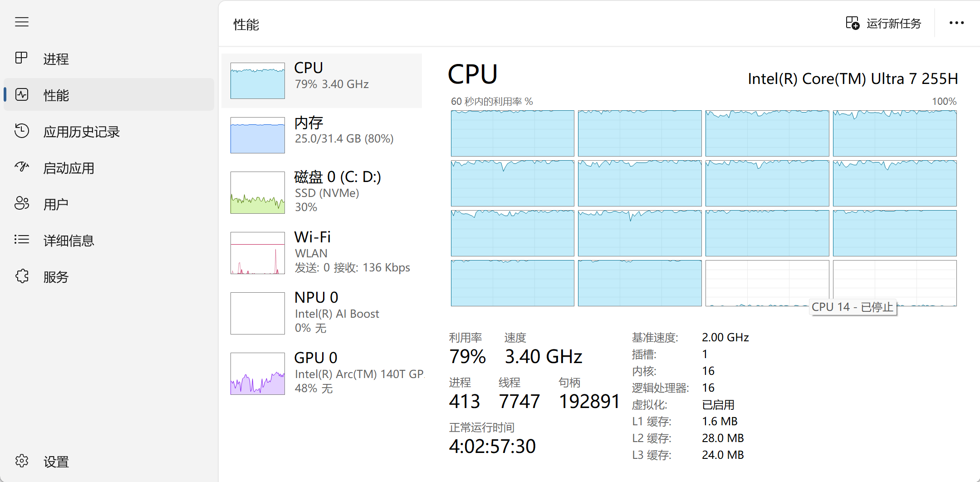Open the 设置 gear icon
Viewport: 980px width, 482px height.
pos(22,461)
